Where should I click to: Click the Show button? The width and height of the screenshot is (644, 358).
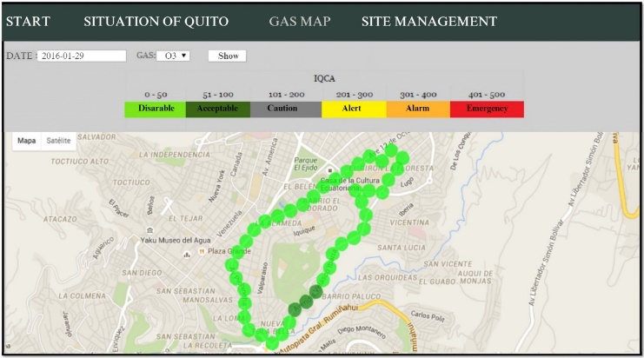click(x=227, y=56)
